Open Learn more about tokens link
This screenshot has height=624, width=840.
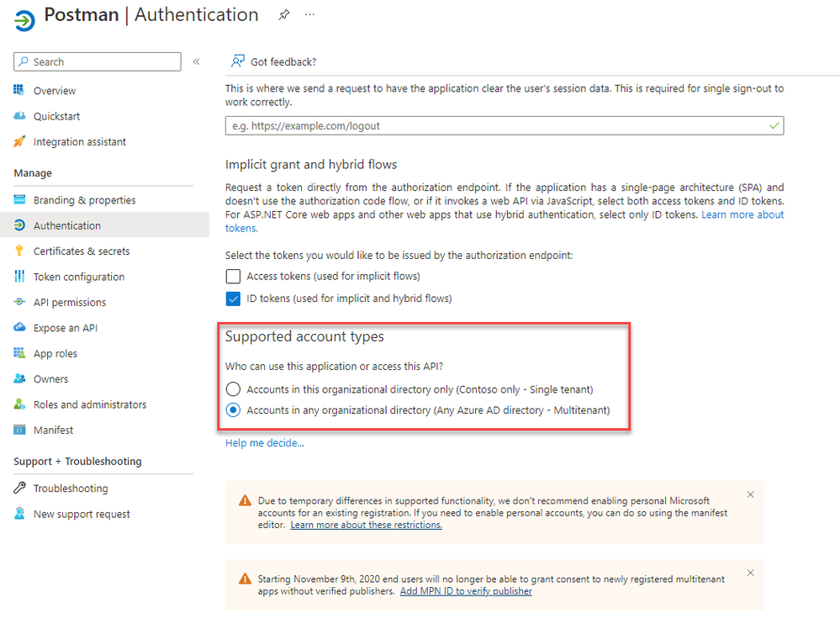coord(742,214)
